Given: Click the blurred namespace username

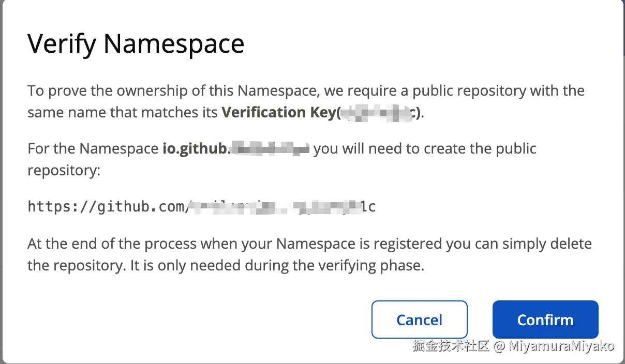Looking at the screenshot, I should click(x=270, y=149).
